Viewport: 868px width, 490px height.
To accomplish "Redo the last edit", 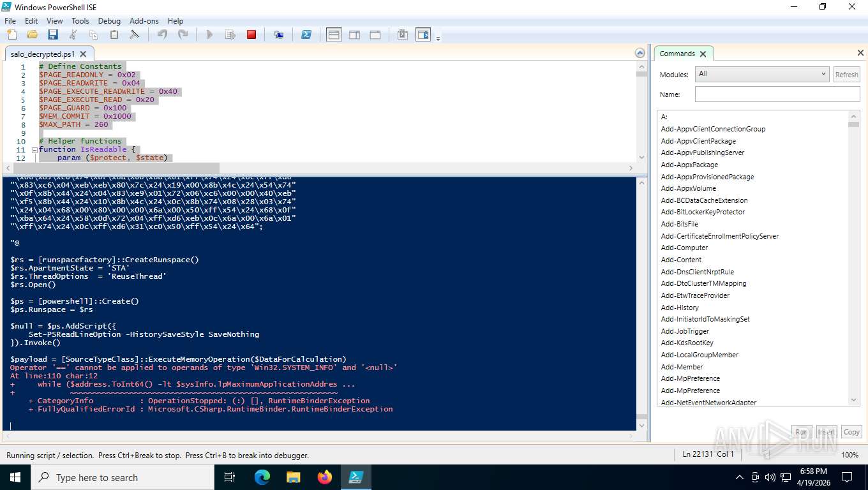I will [x=183, y=34].
